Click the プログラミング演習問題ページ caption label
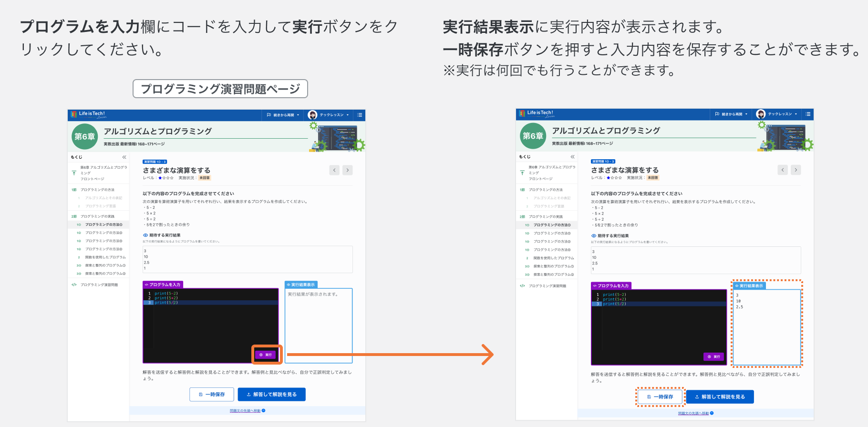Screen dimensions: 868x427 220,89
